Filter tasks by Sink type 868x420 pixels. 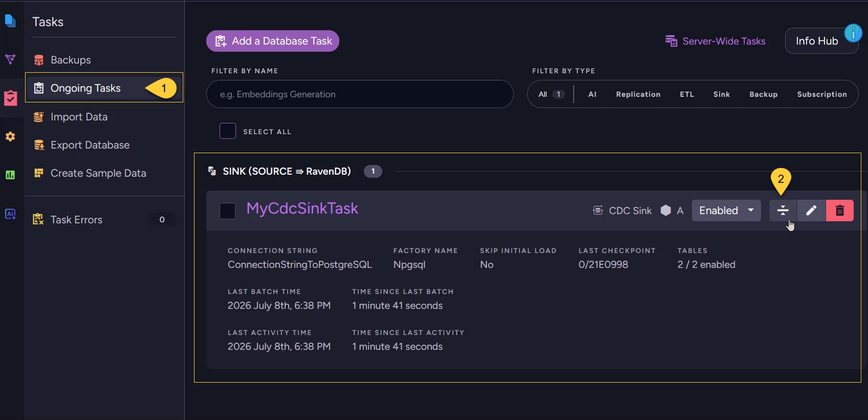tap(722, 94)
